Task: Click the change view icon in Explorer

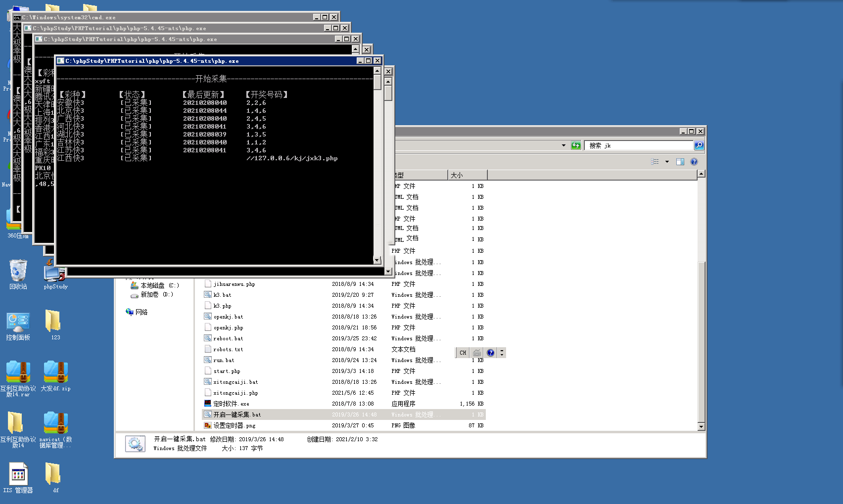Action: (655, 162)
